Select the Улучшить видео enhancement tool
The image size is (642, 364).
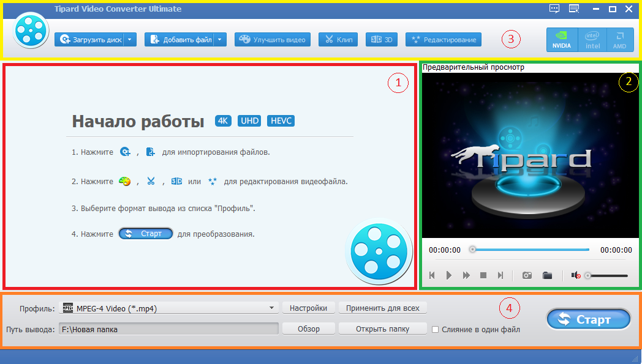[x=272, y=39]
